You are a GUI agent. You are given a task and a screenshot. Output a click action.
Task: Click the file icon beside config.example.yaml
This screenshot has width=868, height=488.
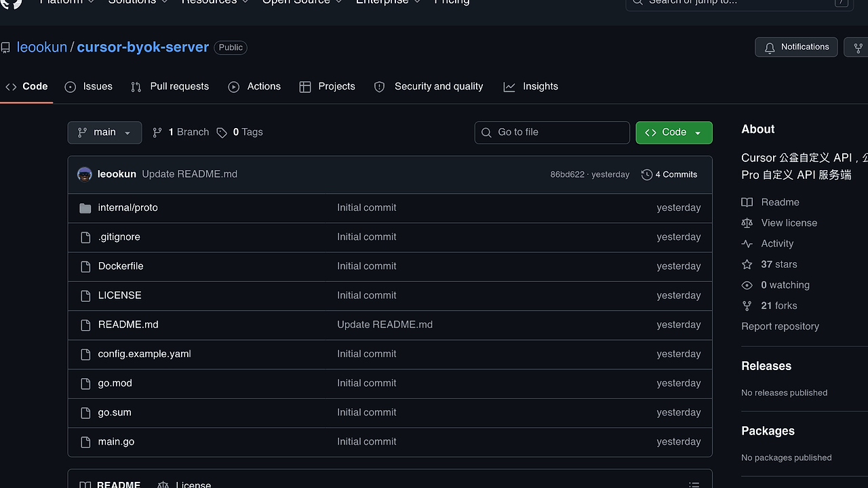tap(85, 354)
